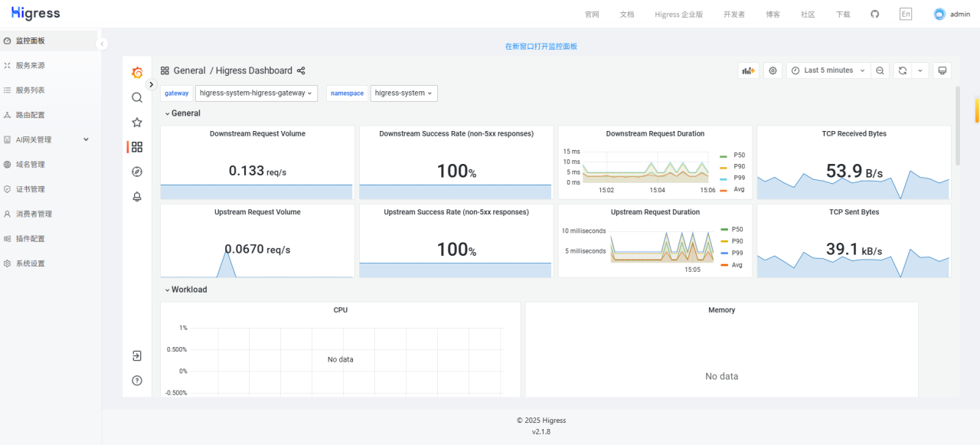Open the refresh interval dropdown arrow
Screen dimensions: 980x445
(920, 70)
